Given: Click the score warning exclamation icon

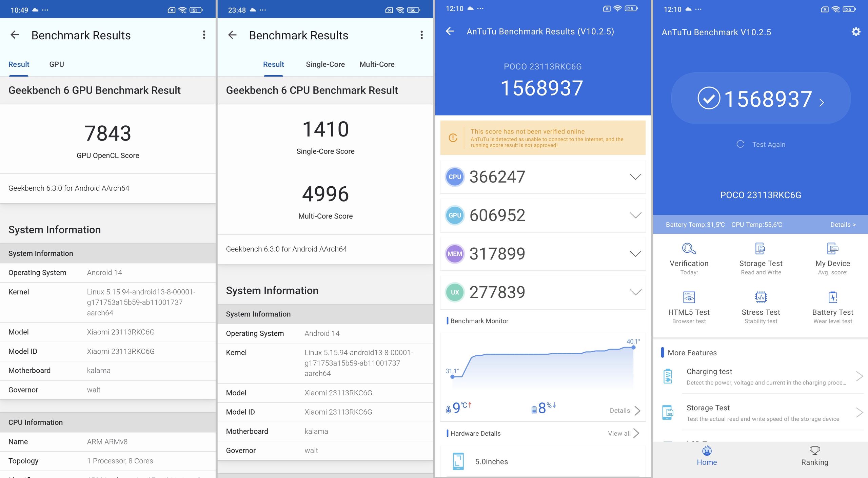Looking at the screenshot, I should click(453, 138).
